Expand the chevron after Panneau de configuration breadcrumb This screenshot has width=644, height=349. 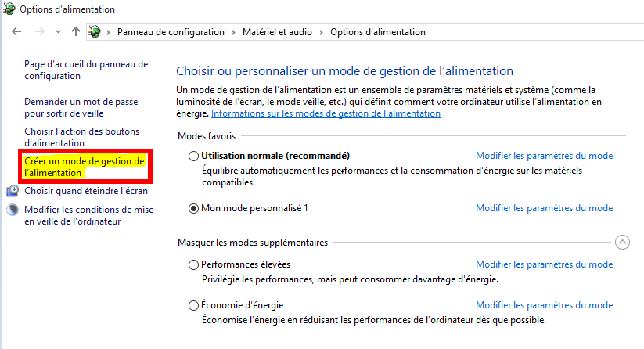[x=233, y=32]
